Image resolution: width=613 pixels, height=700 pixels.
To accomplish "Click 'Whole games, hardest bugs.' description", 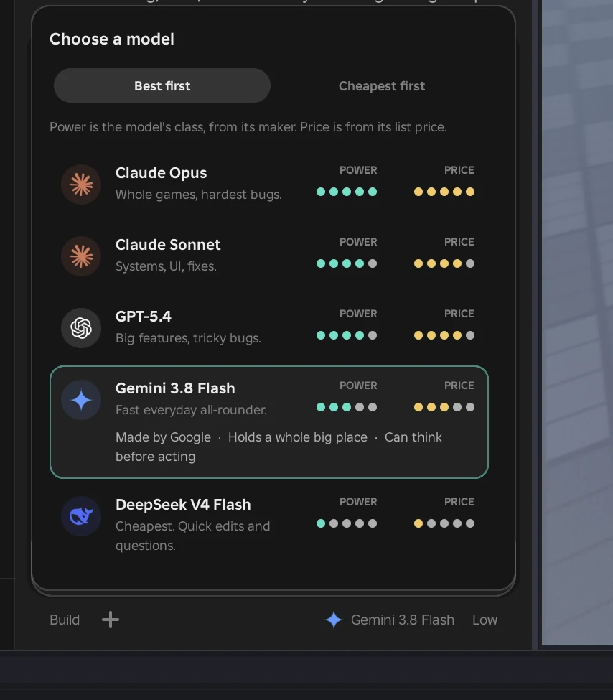I will tap(199, 195).
